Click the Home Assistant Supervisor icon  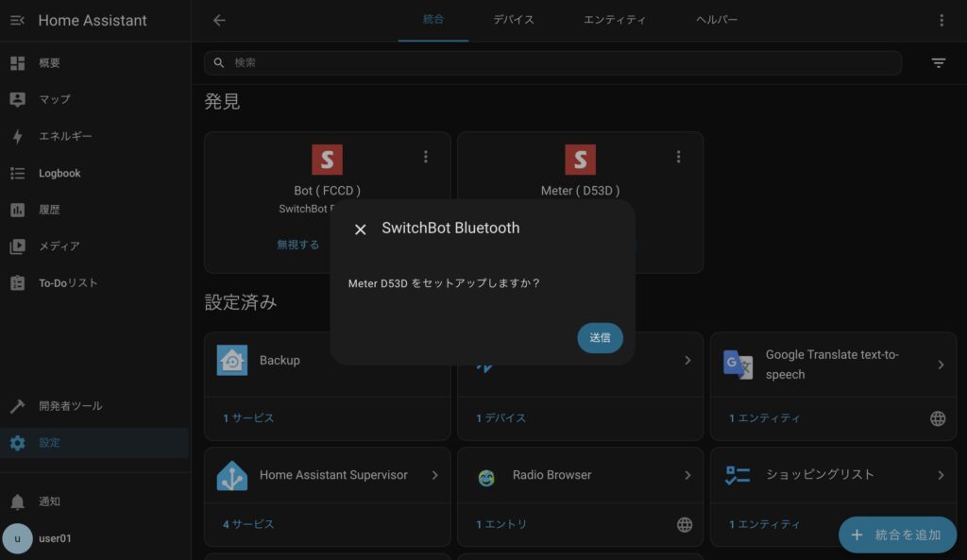coord(232,476)
